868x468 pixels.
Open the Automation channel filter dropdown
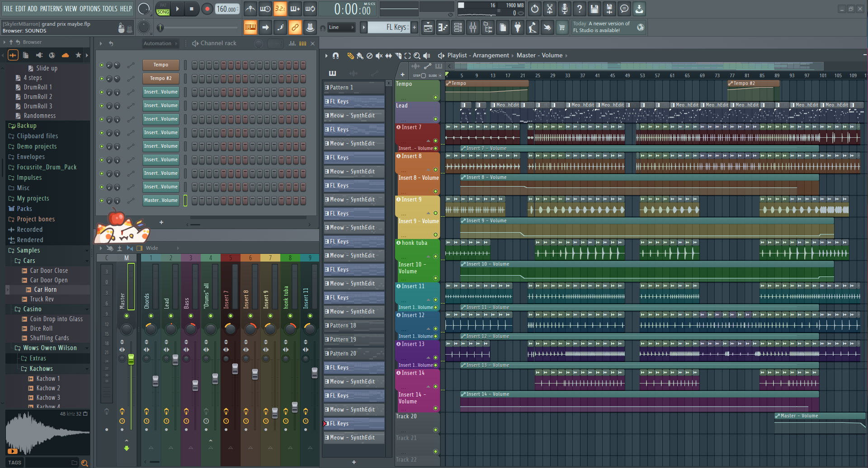click(160, 43)
